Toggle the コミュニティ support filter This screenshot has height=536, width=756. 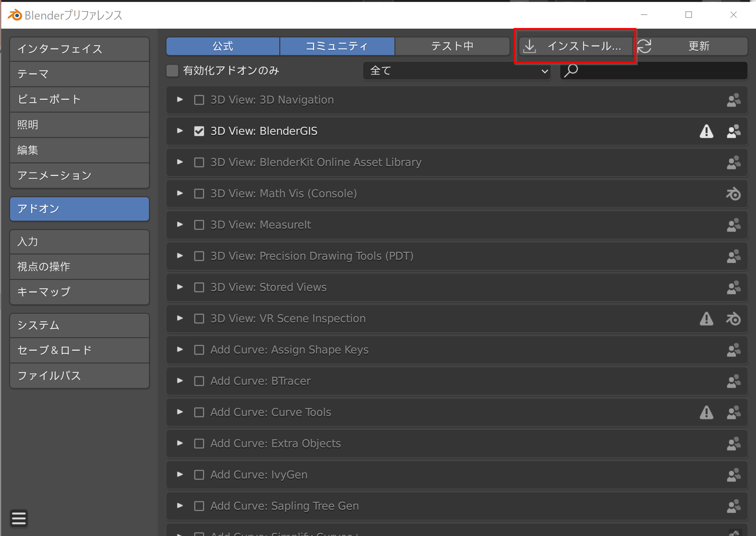click(337, 46)
